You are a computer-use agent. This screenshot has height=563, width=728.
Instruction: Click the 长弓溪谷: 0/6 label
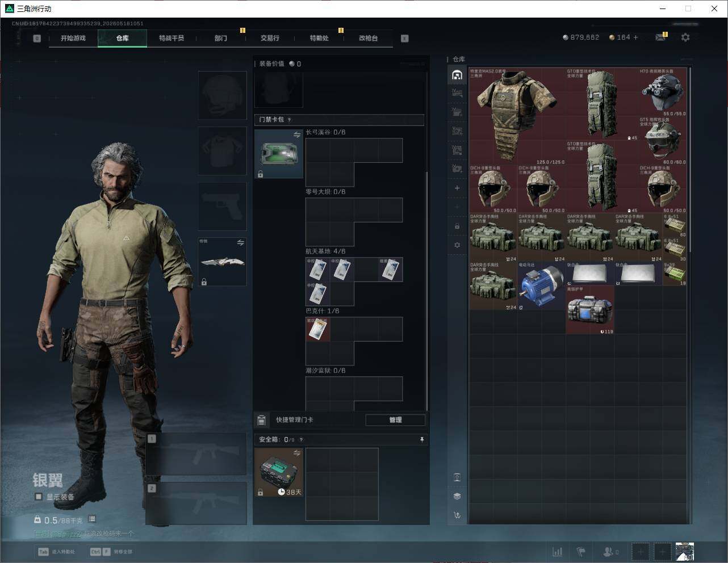325,132
